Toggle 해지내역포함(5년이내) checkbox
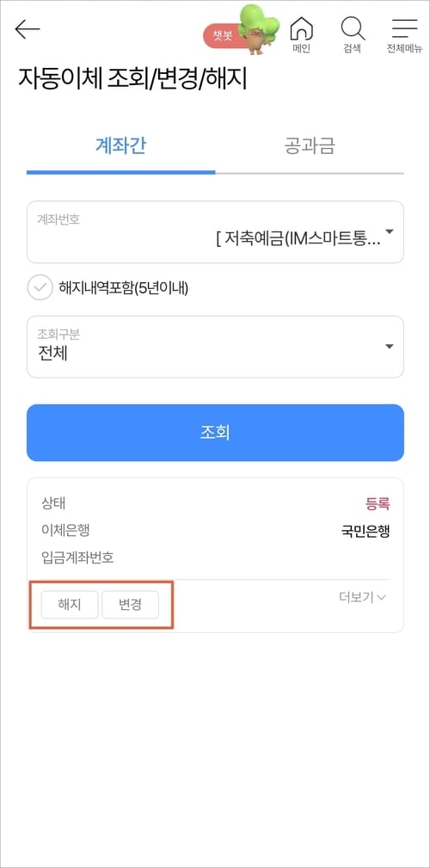Image resolution: width=430 pixels, height=868 pixels. [x=40, y=288]
